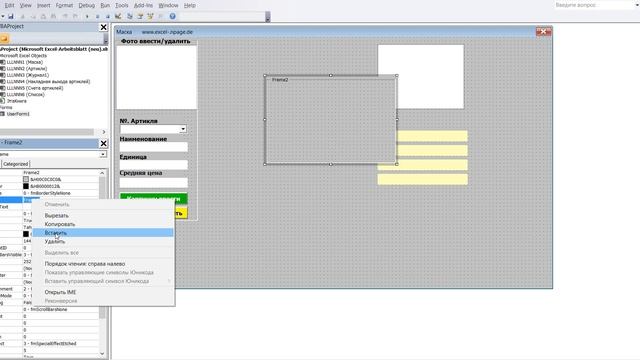Click the Cut icon in the toolbar
The height and width of the screenshot is (360, 640).
[x=22, y=16]
